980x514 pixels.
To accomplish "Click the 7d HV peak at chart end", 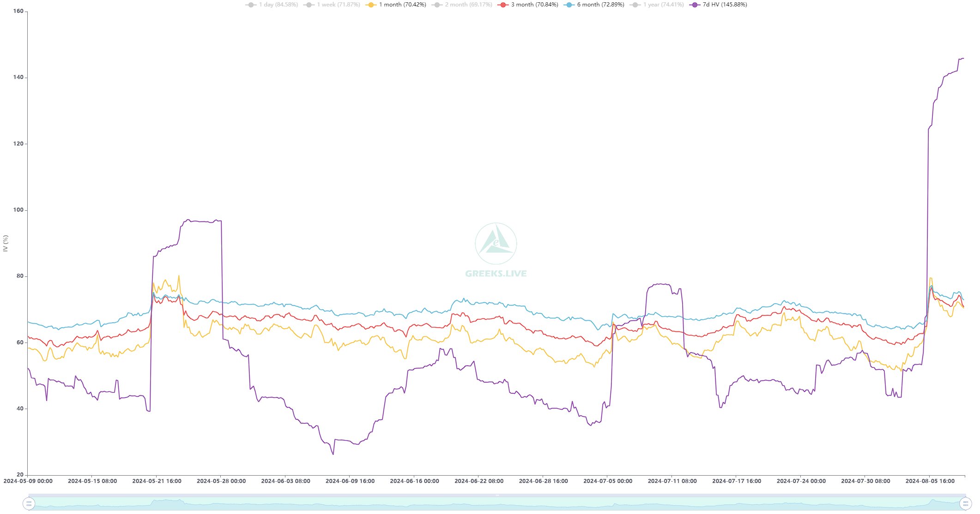I will 962,58.
